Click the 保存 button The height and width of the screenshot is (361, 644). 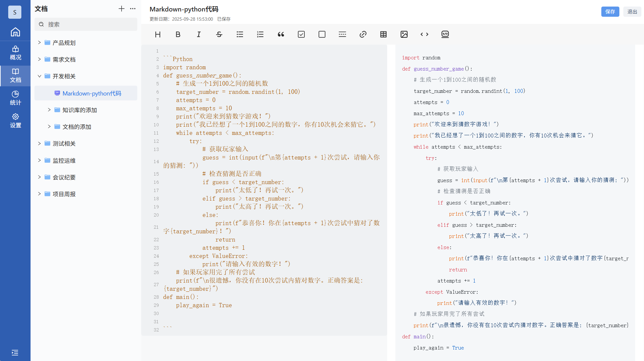[x=610, y=11]
